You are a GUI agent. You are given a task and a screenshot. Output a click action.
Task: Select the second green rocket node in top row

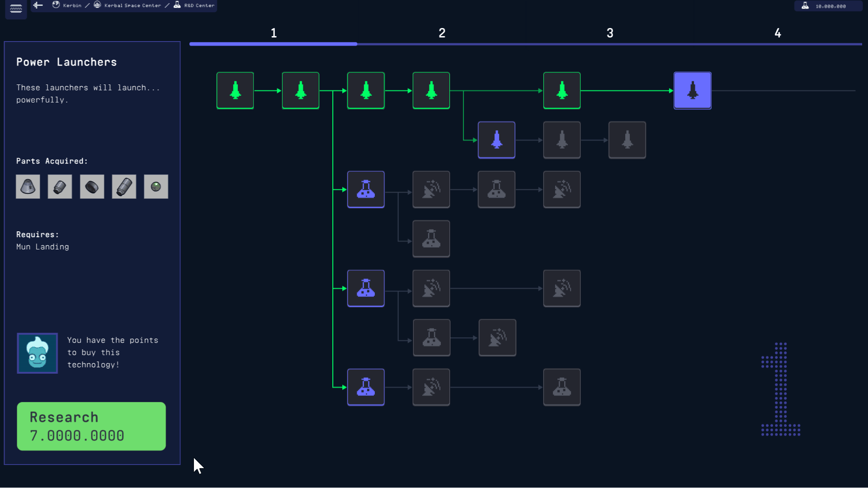click(x=301, y=90)
